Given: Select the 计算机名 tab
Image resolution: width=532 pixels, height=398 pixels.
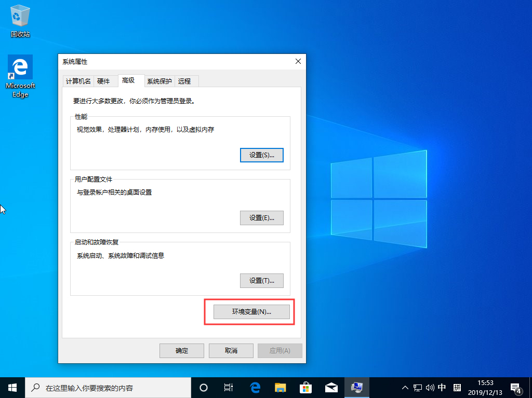Looking at the screenshot, I should click(78, 81).
